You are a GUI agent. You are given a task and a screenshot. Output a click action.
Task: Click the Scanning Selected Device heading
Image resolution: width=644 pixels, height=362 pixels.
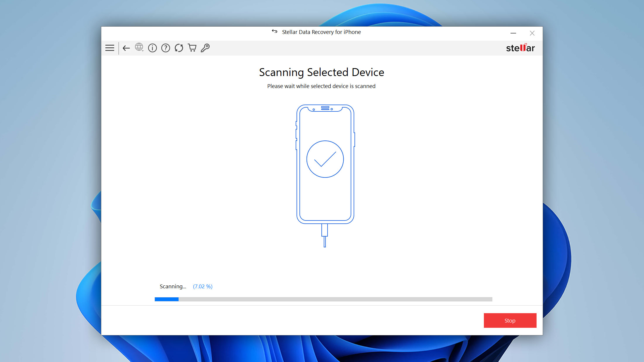321,72
